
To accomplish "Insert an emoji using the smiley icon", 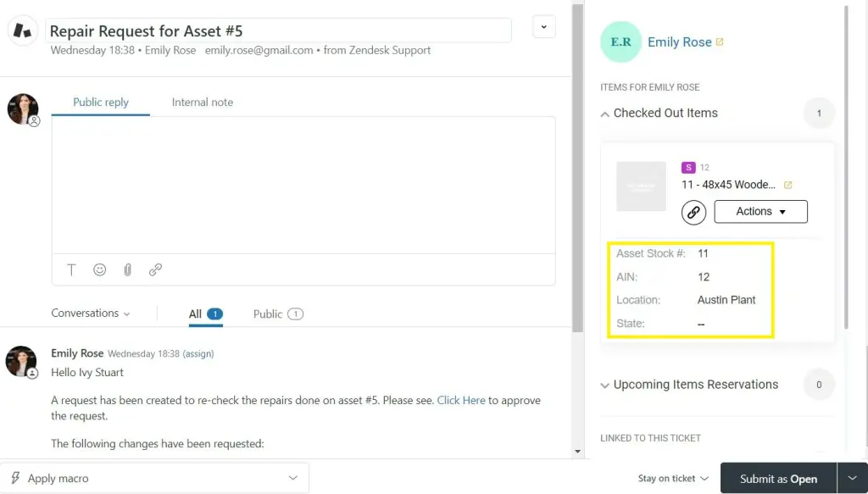I will click(99, 269).
